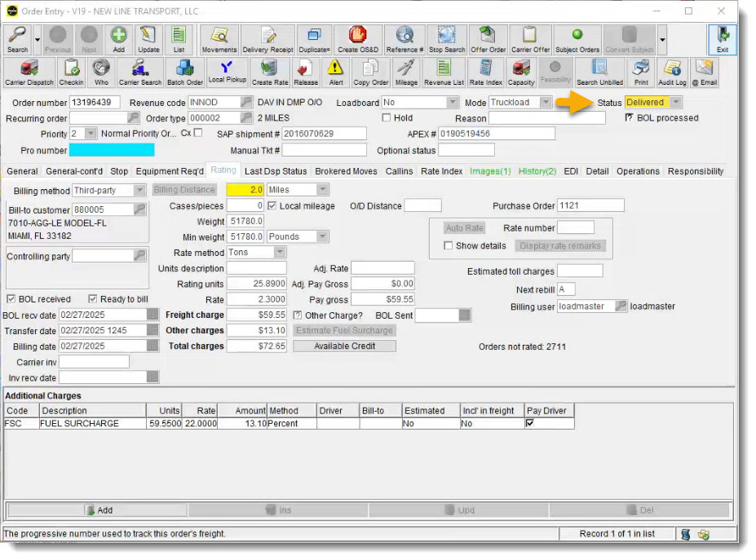Expand the toolbar overflow arrow

click(x=662, y=39)
